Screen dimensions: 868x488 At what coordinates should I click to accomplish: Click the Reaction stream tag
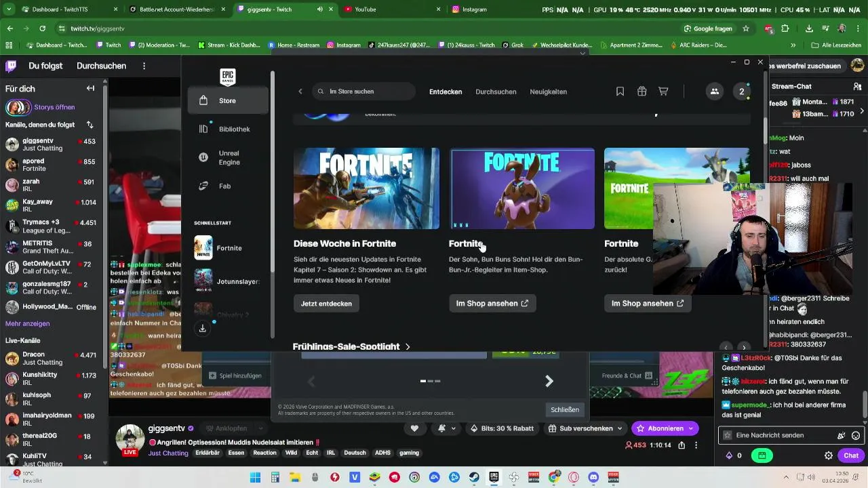265,453
